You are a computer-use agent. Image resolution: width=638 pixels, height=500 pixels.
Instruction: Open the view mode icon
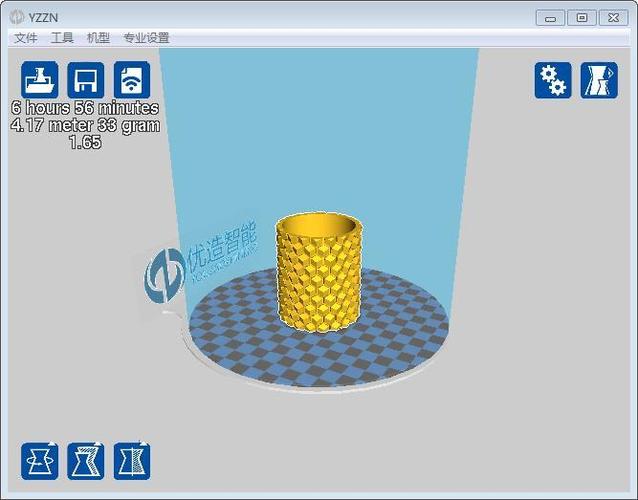point(598,80)
